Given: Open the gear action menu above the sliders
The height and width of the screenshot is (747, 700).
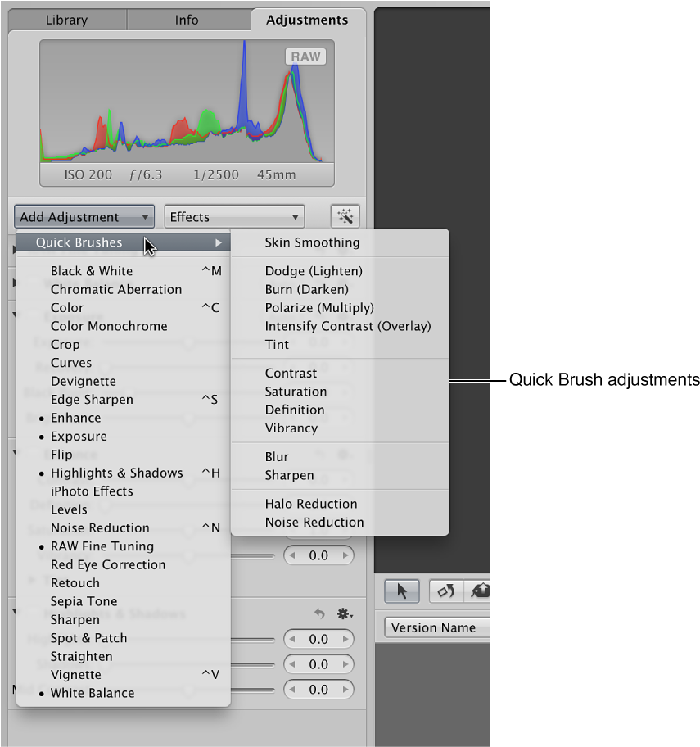Looking at the screenshot, I should 345,613.
